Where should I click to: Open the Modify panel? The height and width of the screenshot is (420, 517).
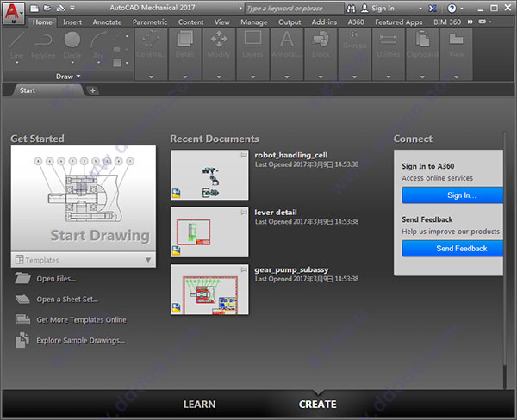point(219,52)
